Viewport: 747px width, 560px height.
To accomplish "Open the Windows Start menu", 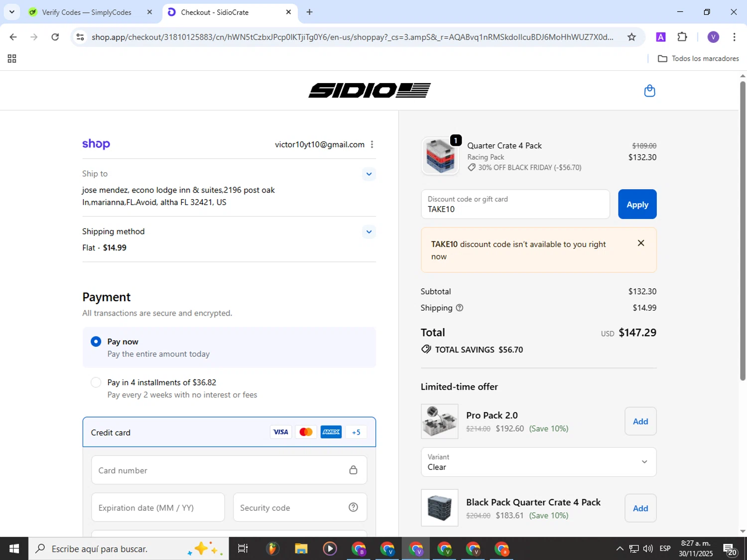I will pos(14,549).
